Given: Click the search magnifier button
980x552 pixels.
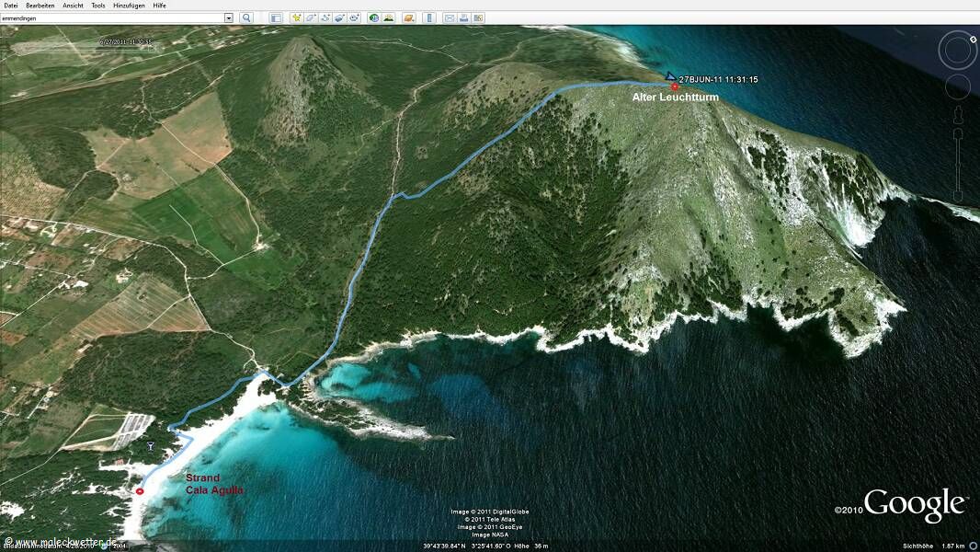Looking at the screenshot, I should (246, 17).
